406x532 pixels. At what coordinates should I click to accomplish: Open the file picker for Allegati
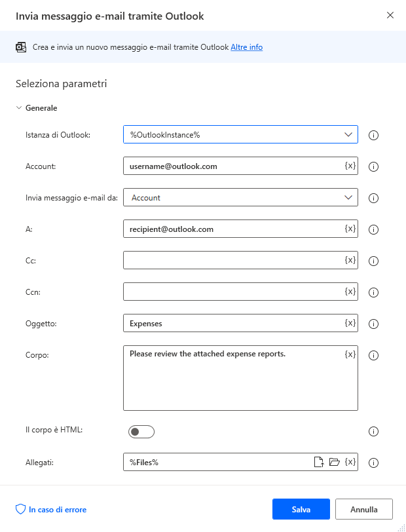(x=319, y=462)
